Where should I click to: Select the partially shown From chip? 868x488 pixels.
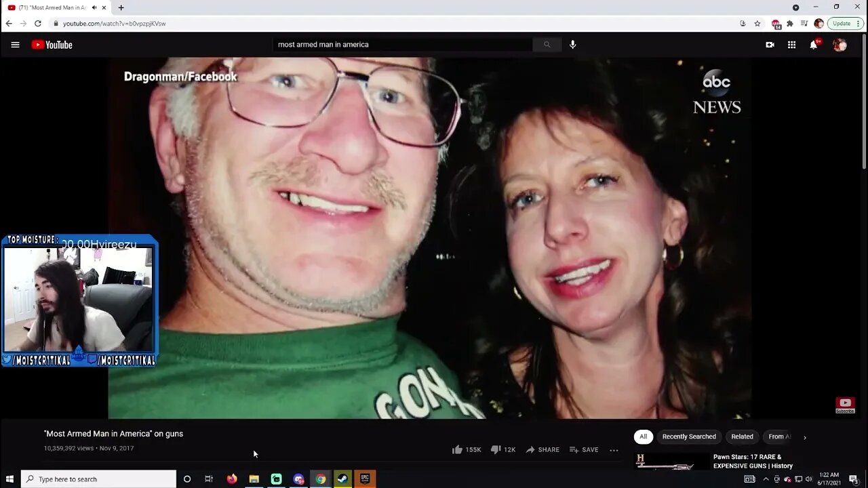tap(778, 436)
